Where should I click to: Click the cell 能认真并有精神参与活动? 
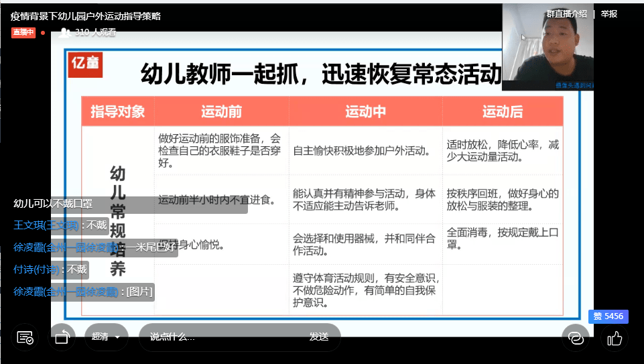[x=364, y=200]
